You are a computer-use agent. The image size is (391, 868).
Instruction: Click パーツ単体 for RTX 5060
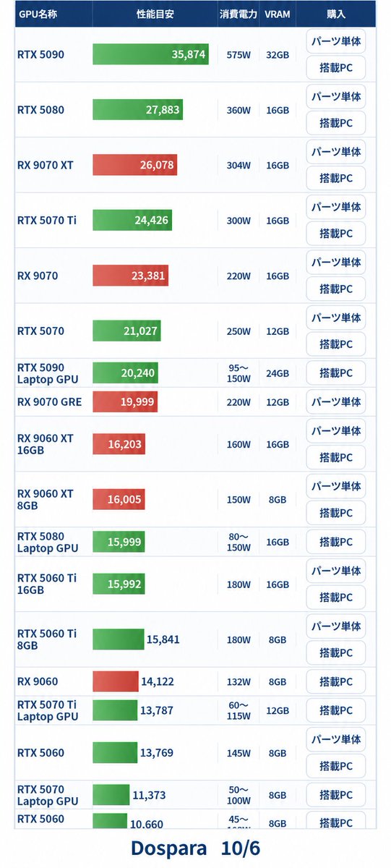[336, 739]
